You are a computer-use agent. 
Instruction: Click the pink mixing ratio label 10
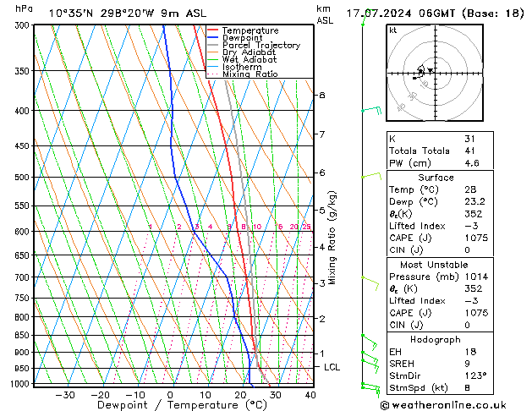coord(257,227)
